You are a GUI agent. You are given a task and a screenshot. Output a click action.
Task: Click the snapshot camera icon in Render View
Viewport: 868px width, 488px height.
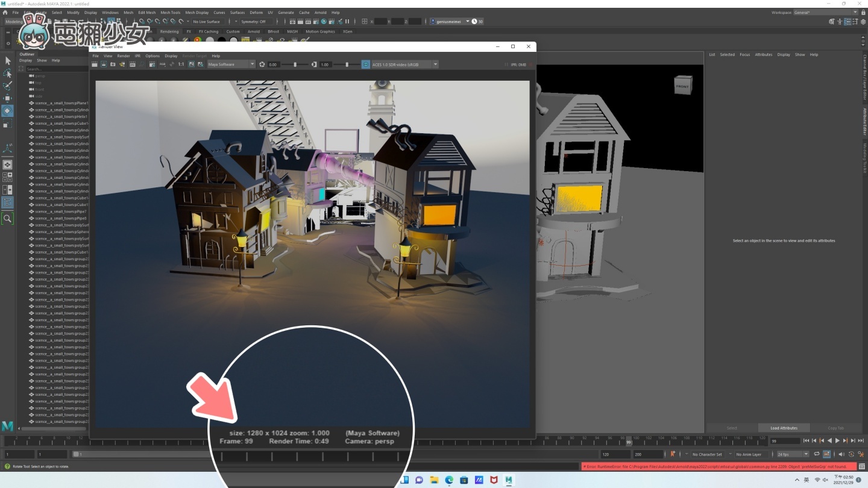(x=113, y=64)
